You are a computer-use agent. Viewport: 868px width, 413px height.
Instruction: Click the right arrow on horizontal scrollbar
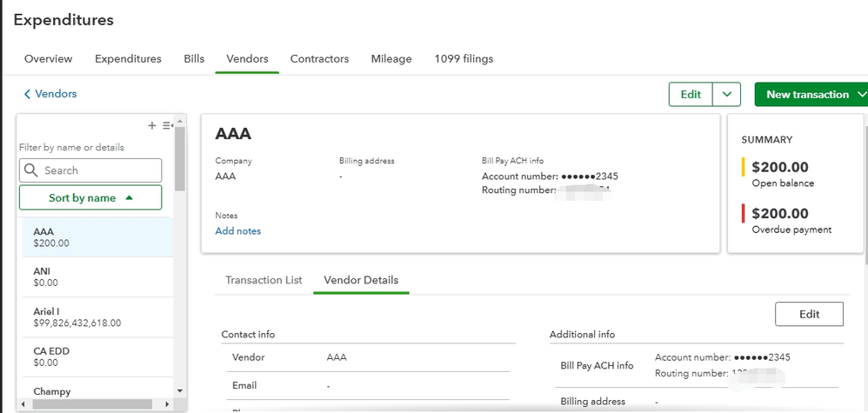click(x=168, y=404)
